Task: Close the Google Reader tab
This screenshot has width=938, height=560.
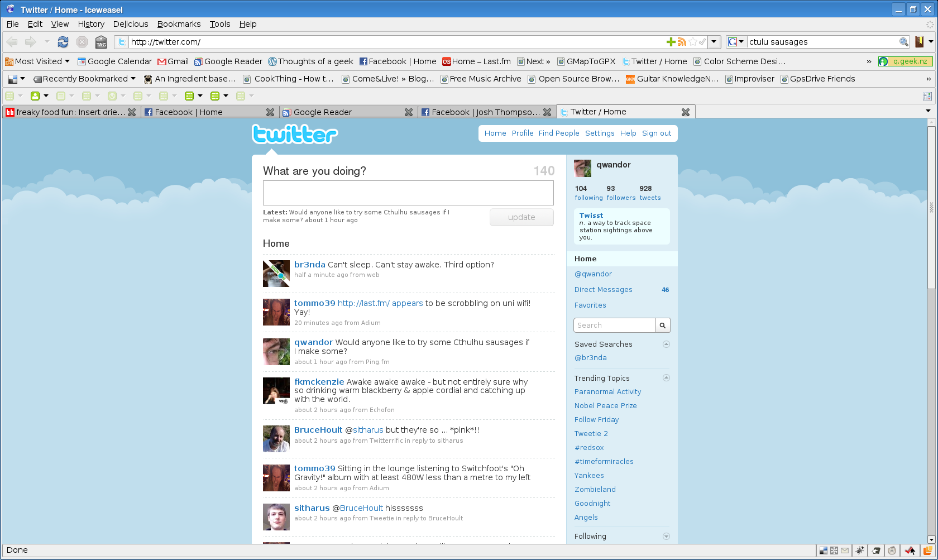Action: [409, 112]
